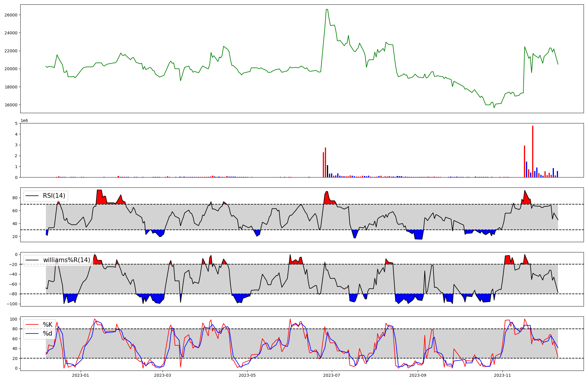This screenshot has height=382, width=588.
Task: Click the 2023-07 x-axis date label
Action: pyautogui.click(x=332, y=375)
